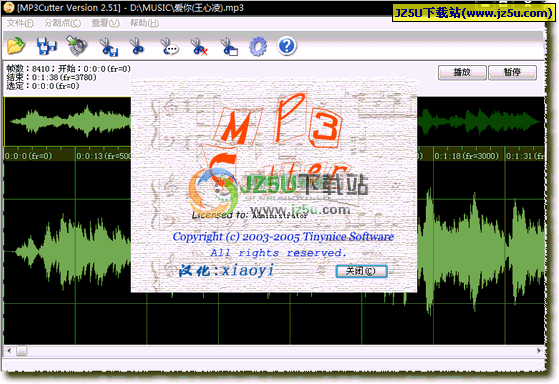Click the text 结束: 0:1:38 (fr=3780)

click(51, 77)
